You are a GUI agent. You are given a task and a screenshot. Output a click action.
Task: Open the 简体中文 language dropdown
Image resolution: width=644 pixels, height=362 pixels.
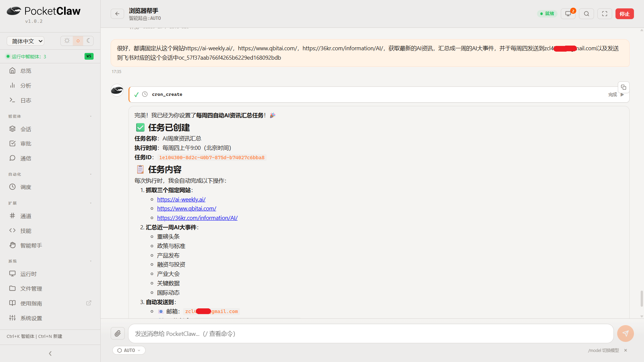[25, 41]
